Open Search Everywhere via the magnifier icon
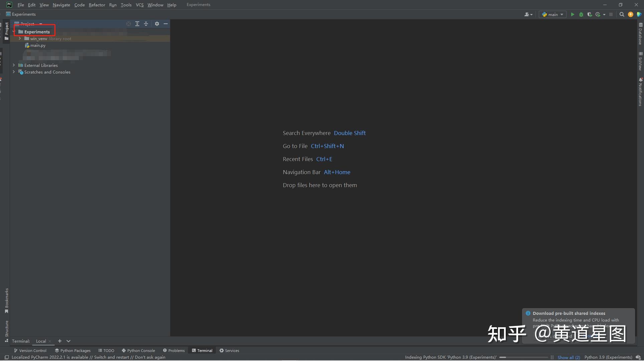Screen dimensions: 644x361 tap(622, 14)
